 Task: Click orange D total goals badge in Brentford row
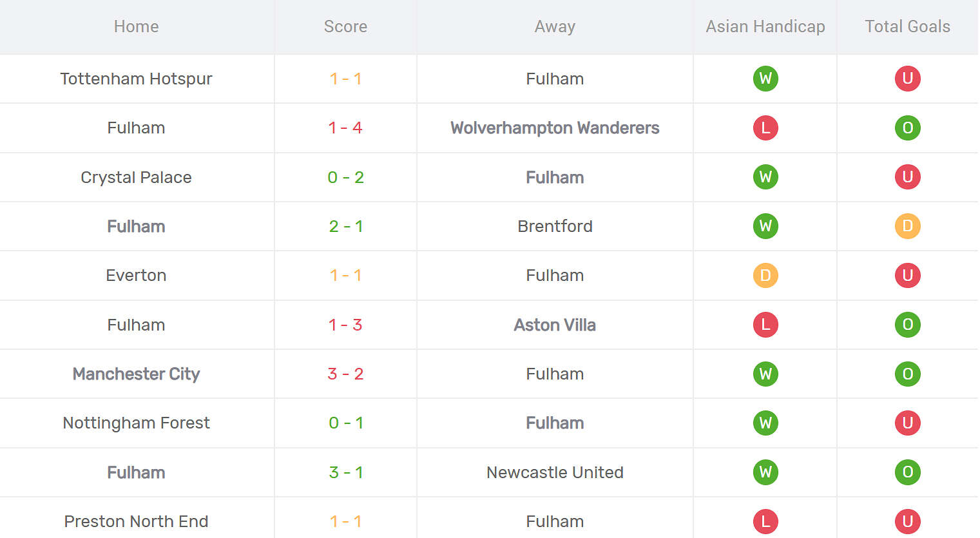coord(907,226)
